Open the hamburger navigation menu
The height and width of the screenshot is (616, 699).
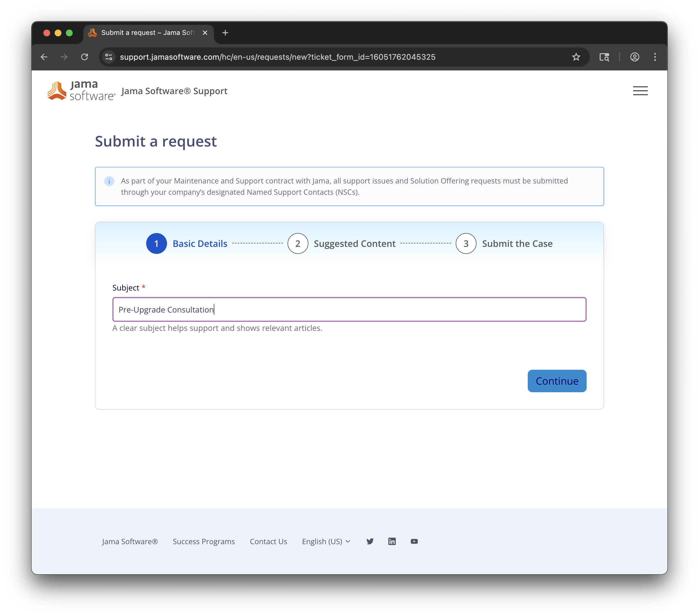(x=640, y=91)
